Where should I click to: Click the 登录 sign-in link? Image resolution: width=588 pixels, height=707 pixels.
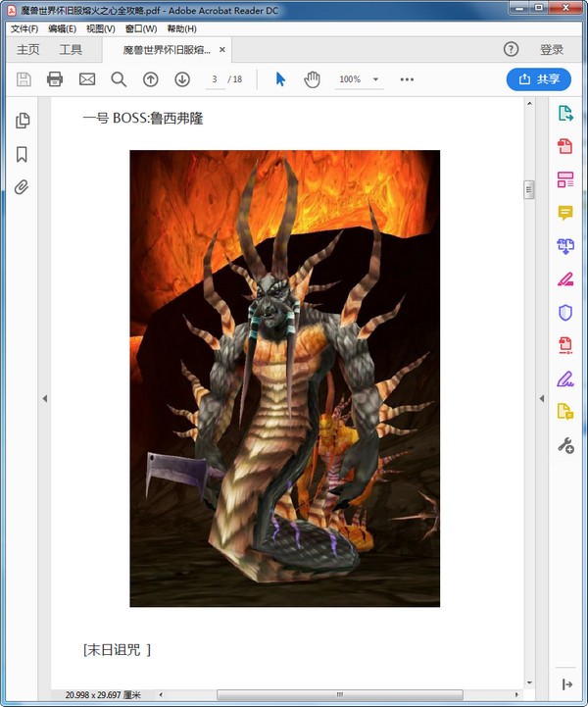point(552,50)
